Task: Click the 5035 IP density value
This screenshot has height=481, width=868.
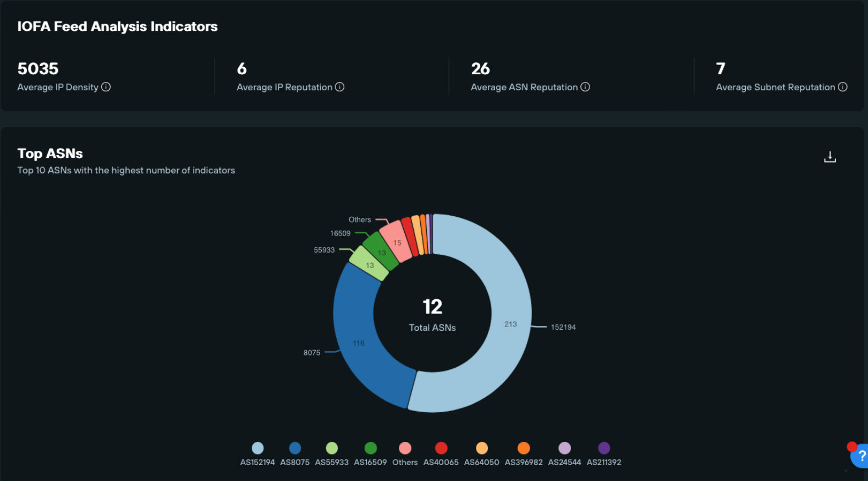Action: click(38, 69)
